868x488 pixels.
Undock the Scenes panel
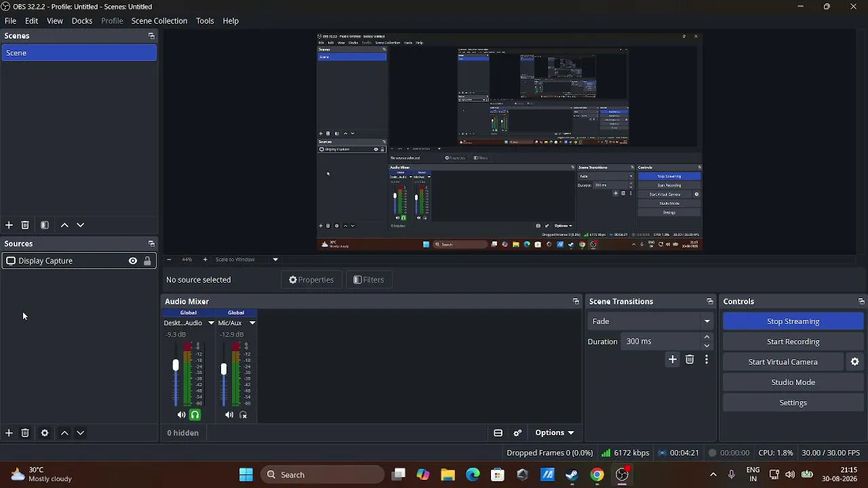pyautogui.click(x=151, y=36)
